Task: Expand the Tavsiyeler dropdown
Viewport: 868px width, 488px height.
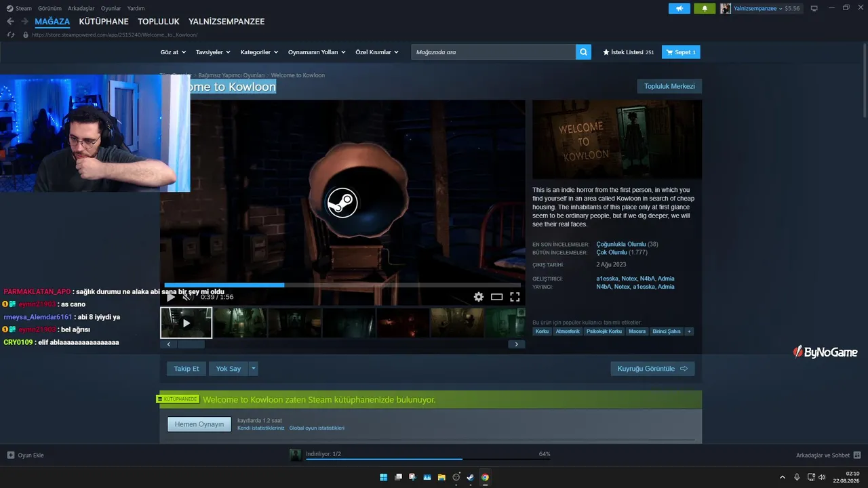Action: (213, 52)
